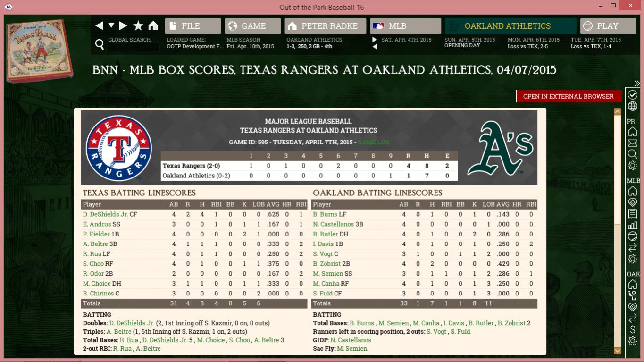Open I. Davis in Oakland batting table
The height and width of the screenshot is (362, 644).
tap(324, 244)
